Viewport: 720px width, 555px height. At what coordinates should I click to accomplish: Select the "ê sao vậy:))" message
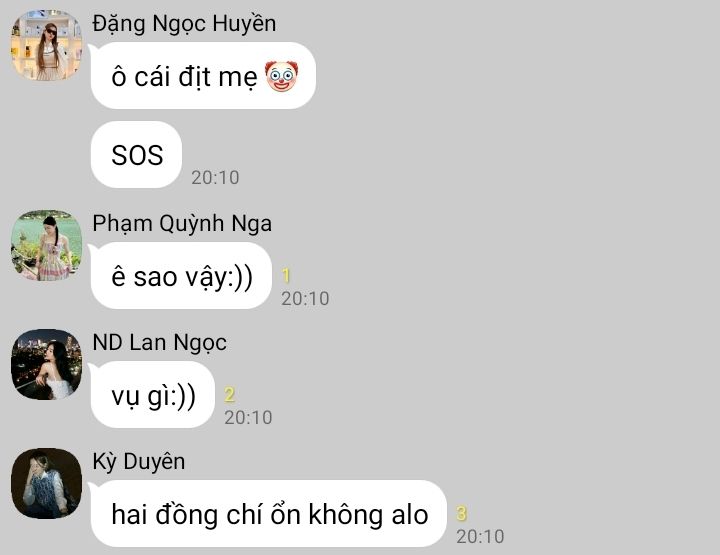[x=181, y=275]
